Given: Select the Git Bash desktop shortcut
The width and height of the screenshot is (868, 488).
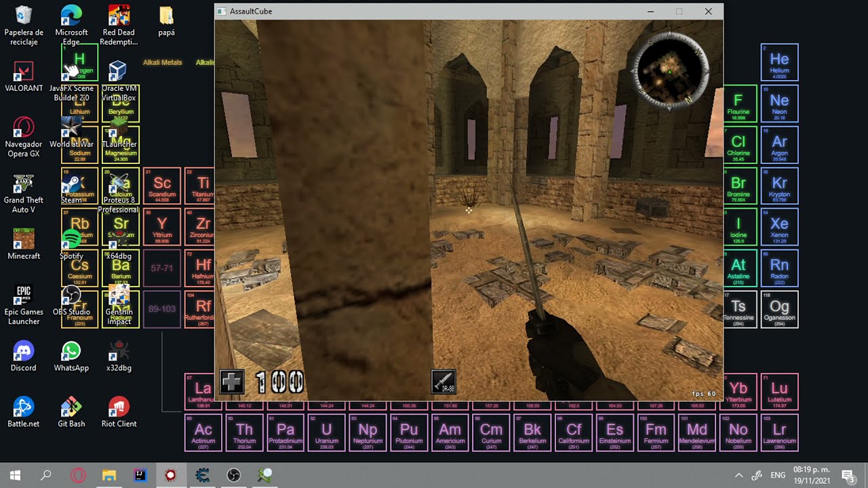Looking at the screenshot, I should tap(71, 412).
